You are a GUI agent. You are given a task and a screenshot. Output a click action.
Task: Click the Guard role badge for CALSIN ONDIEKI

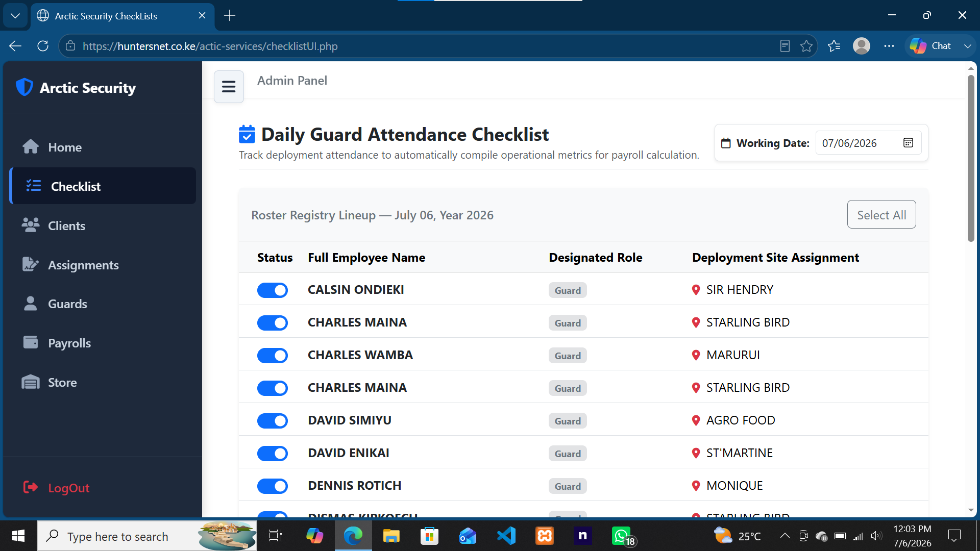coord(568,290)
